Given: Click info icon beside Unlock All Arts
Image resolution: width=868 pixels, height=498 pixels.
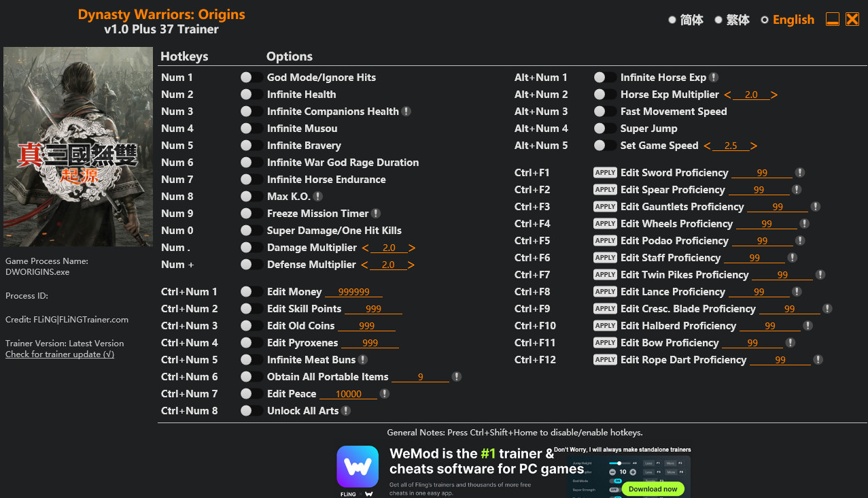Looking at the screenshot, I should tap(346, 411).
